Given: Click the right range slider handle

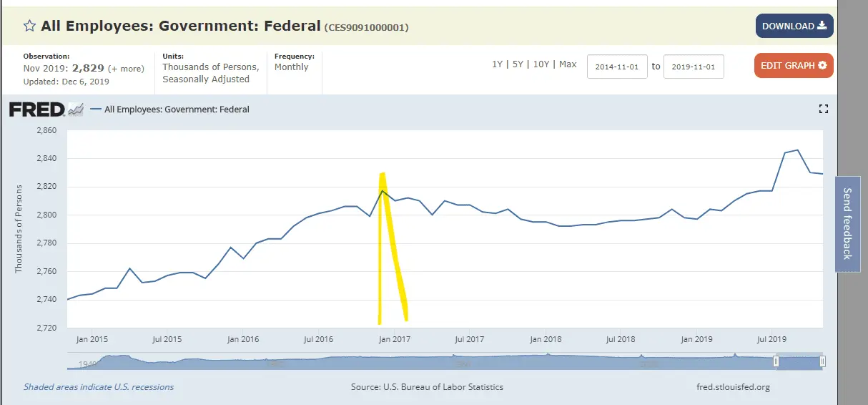Looking at the screenshot, I should [x=822, y=362].
